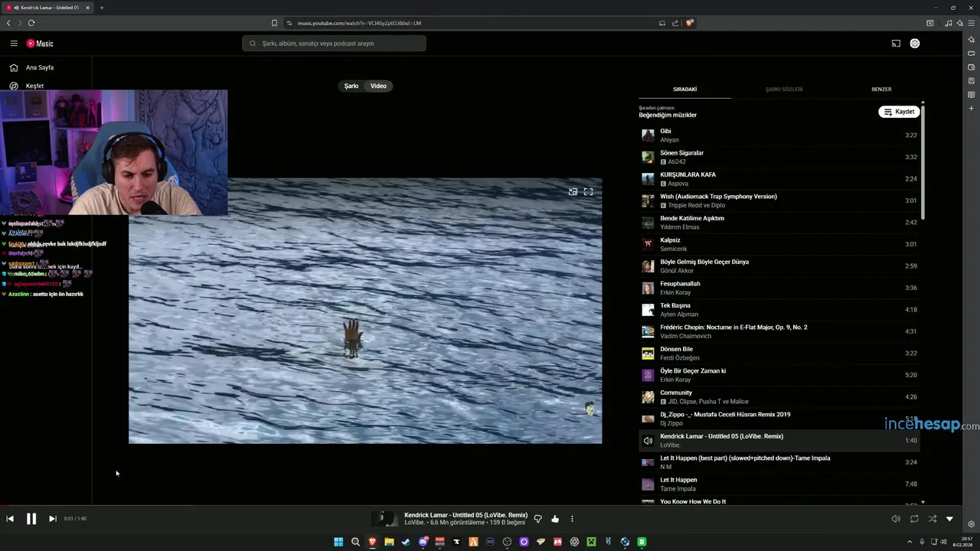Viewport: 980px width, 551px height.
Task: Open the Windows Start menu
Action: tap(338, 542)
